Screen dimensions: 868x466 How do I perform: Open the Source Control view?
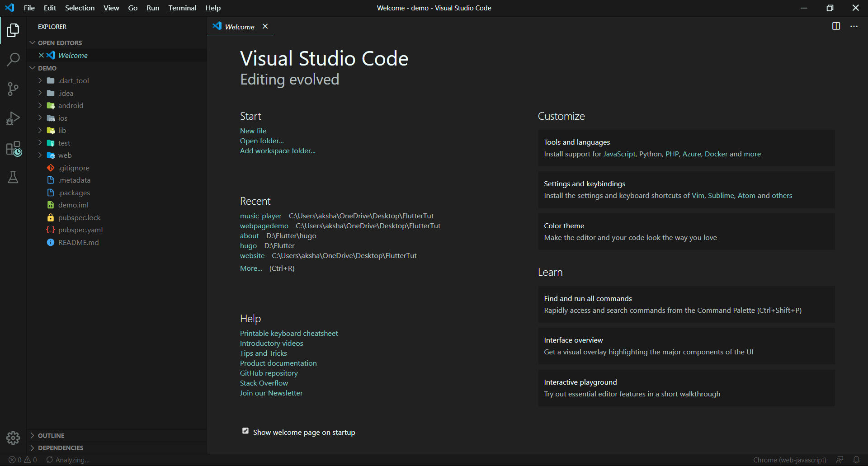point(13,89)
